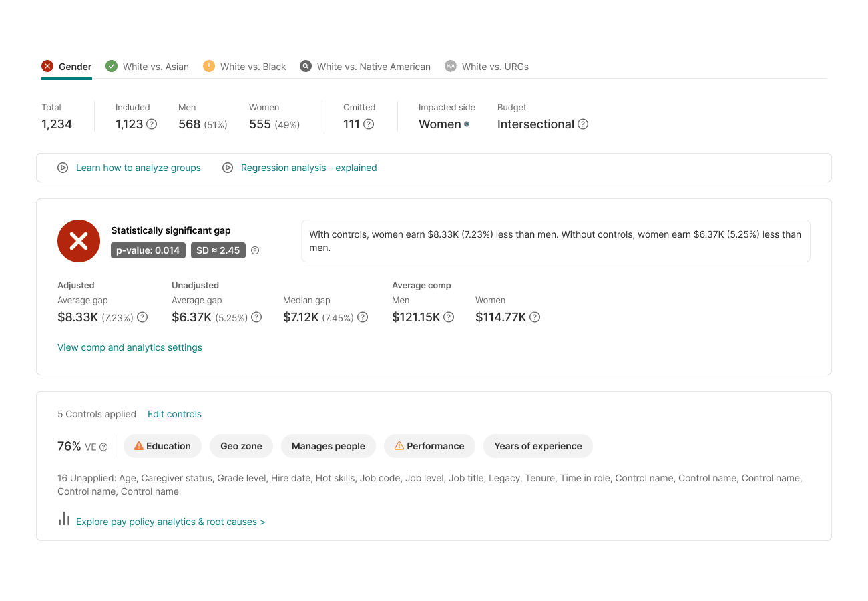
Task: Click the p-value: 0.014 badge
Action: pos(148,250)
